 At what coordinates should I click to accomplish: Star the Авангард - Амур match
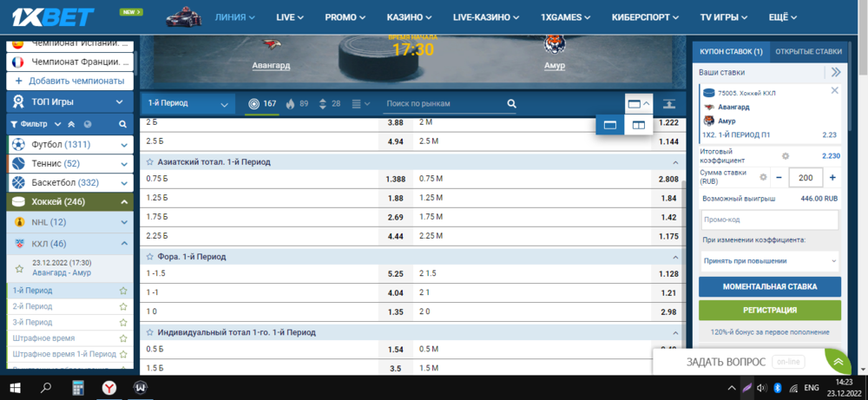[x=19, y=268]
